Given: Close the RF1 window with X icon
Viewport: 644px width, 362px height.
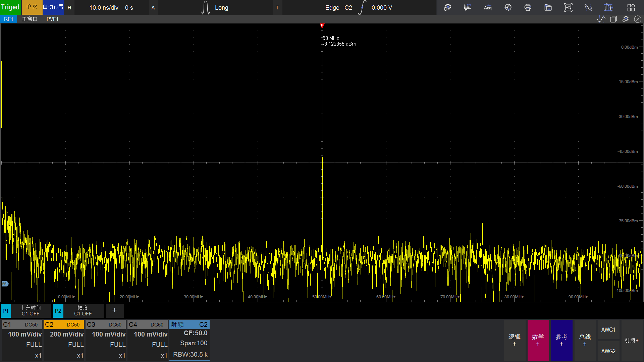Looking at the screenshot, I should [638, 19].
